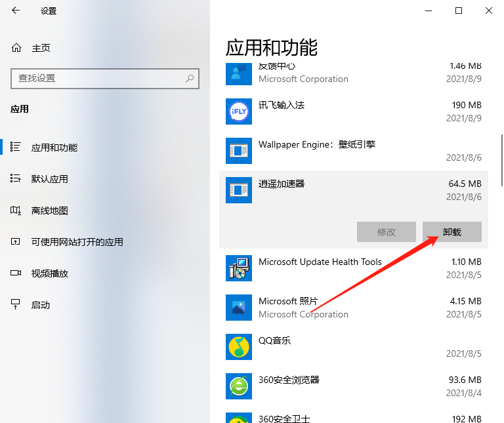Click the QQ音乐 app icon
The width and height of the screenshot is (504, 423).
(238, 347)
